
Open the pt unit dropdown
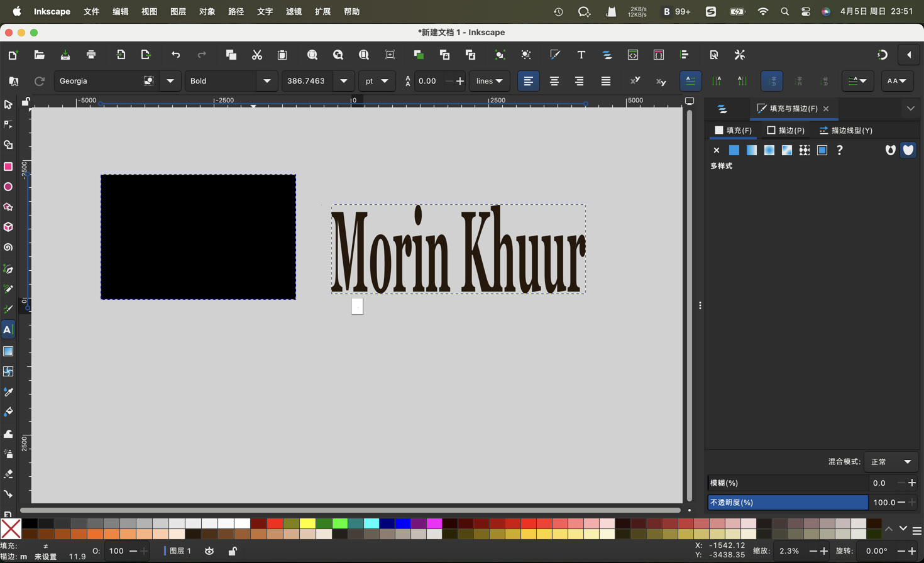tap(377, 81)
